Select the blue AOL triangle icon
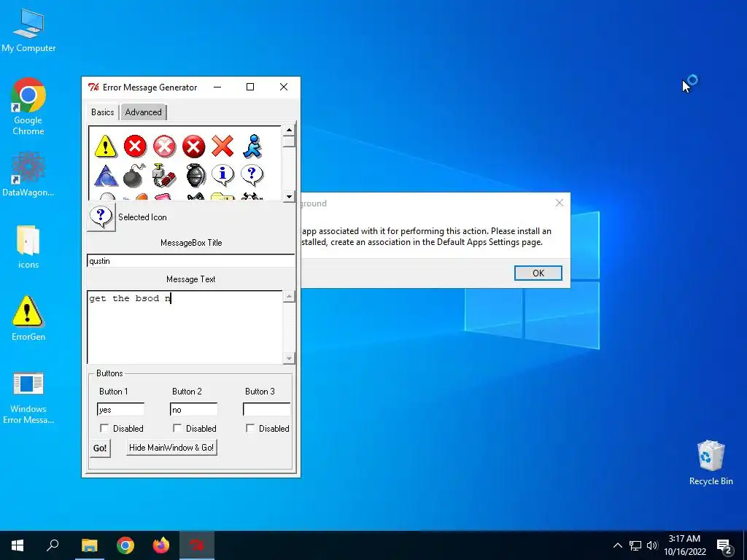Screen dimensions: 747x560 (106, 176)
